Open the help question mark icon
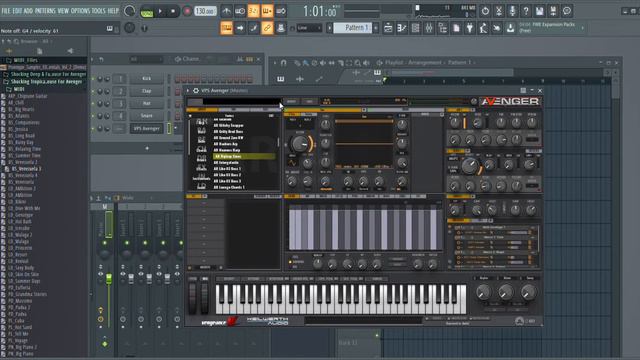Viewport: 640px width, 360px height. [x=526, y=11]
